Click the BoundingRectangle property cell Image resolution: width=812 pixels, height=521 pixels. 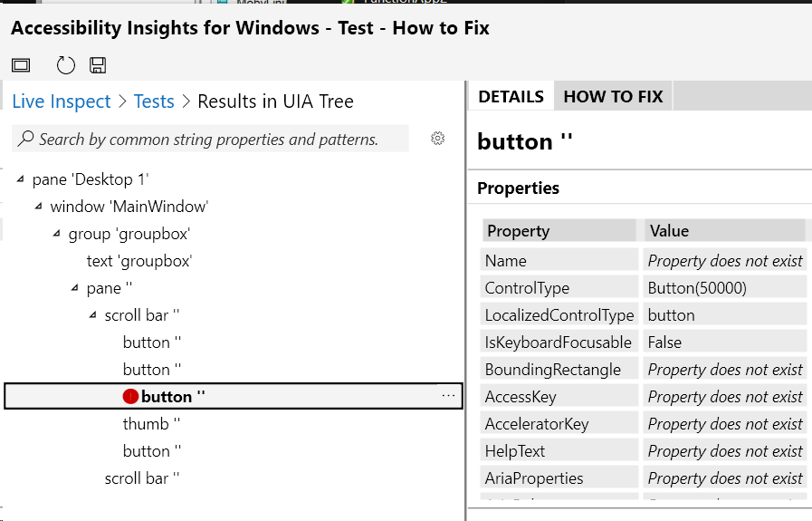tap(559, 370)
